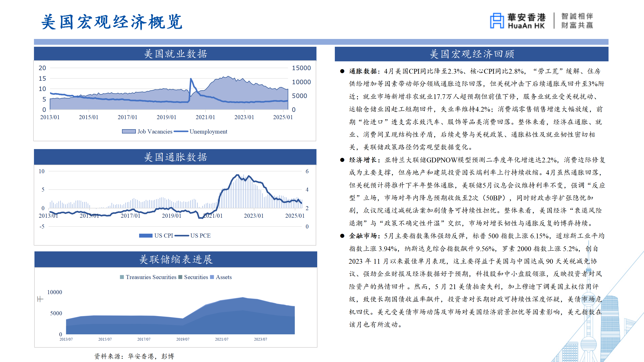Click the US PCE legend line marker
Viewport: 644px width, 362px height.
click(182, 236)
